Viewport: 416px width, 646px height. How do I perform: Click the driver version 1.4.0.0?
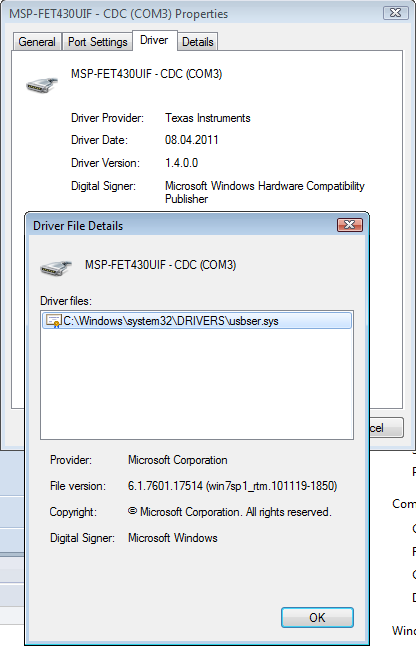click(181, 163)
